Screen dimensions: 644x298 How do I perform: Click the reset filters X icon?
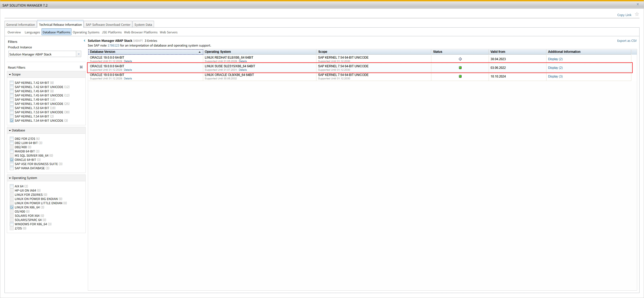pyautogui.click(x=81, y=67)
